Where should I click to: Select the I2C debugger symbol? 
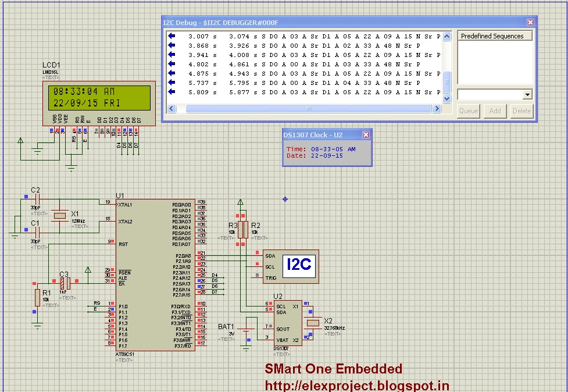290,265
